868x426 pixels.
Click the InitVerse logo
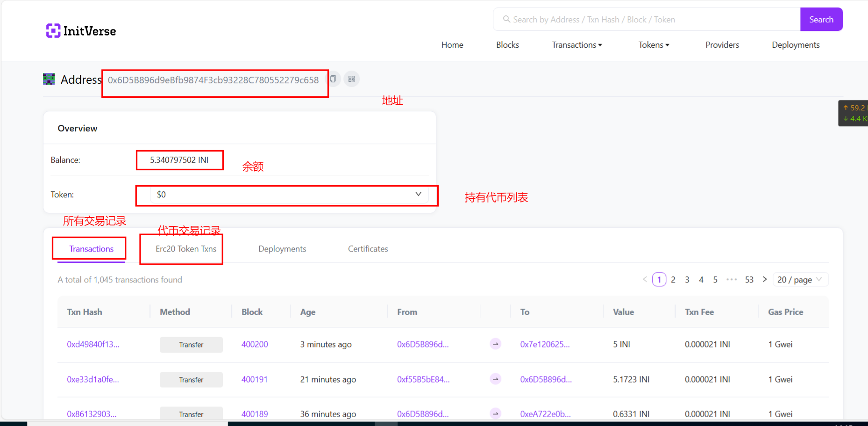tap(81, 31)
